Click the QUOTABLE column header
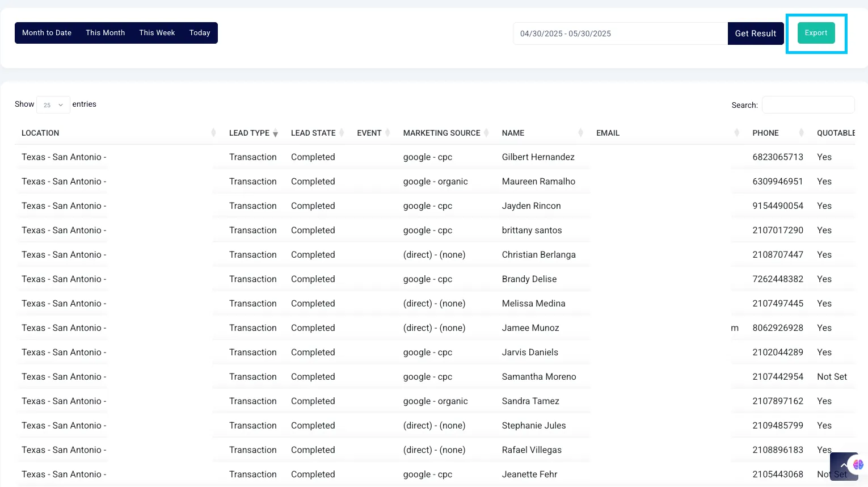The width and height of the screenshot is (868, 487). click(836, 133)
